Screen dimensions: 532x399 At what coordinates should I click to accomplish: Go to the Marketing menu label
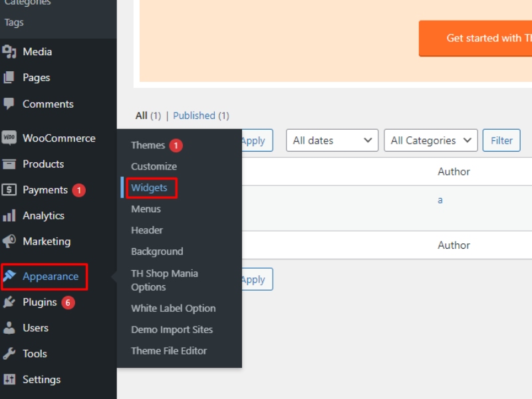[x=47, y=241]
